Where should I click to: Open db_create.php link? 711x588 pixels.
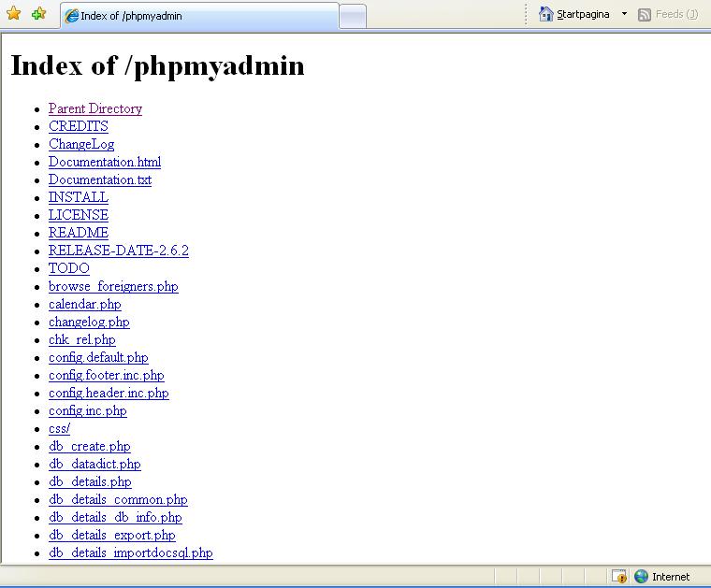click(89, 446)
